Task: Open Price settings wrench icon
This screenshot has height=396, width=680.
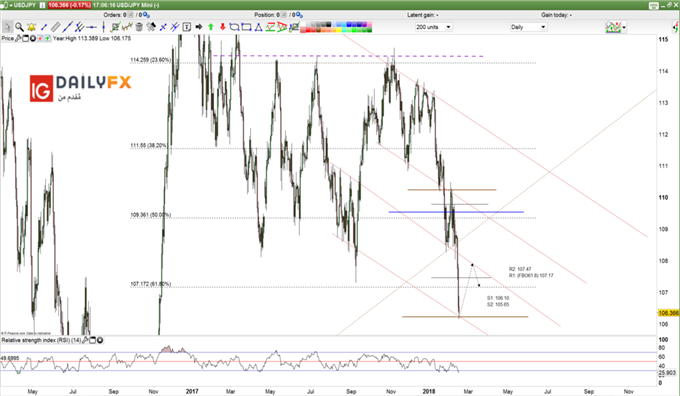Action: 18,39
